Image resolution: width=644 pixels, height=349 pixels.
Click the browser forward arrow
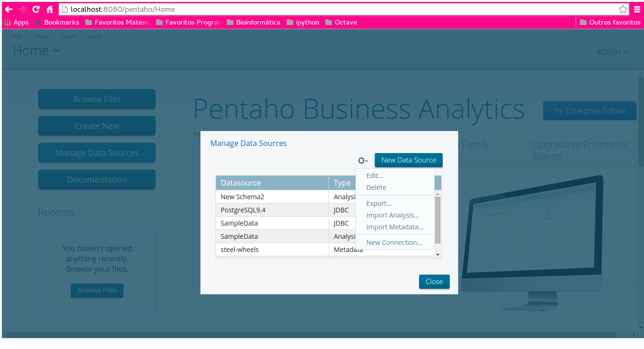[22, 9]
